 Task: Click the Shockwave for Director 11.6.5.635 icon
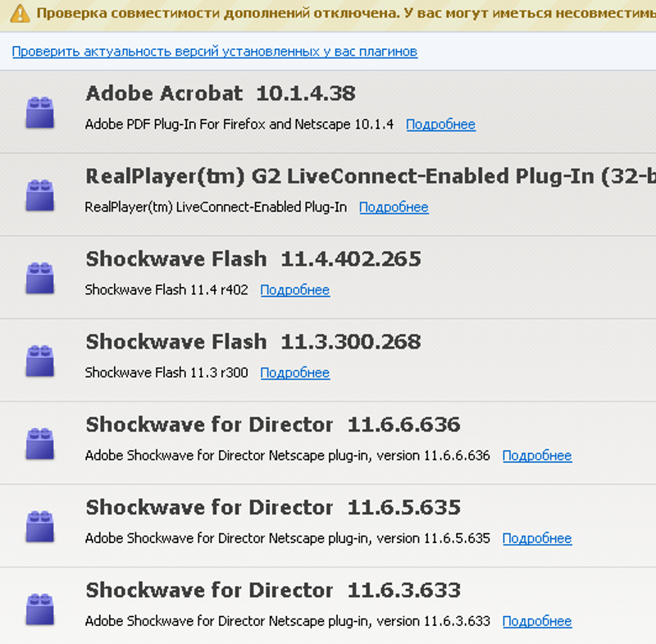click(x=39, y=527)
